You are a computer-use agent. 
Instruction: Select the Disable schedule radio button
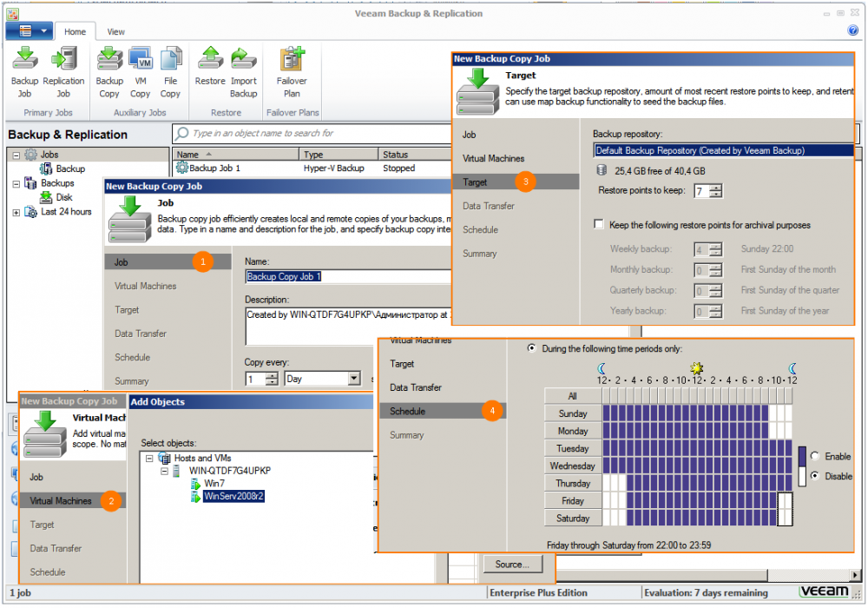coord(815,476)
